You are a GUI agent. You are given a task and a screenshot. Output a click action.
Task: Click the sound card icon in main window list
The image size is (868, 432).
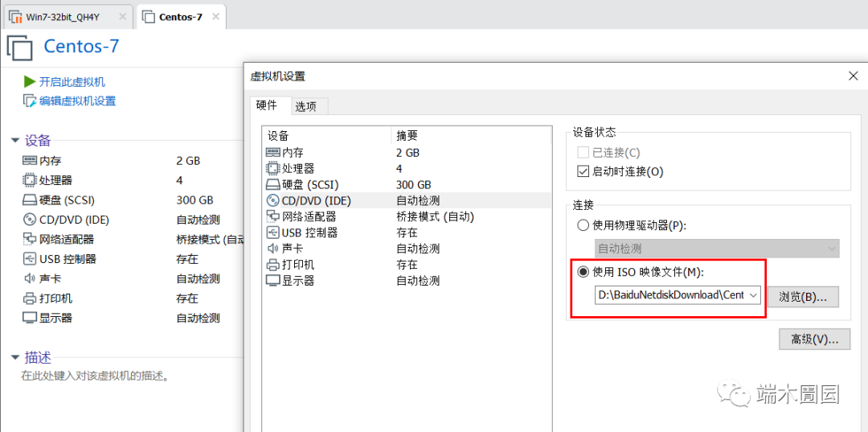(x=30, y=278)
